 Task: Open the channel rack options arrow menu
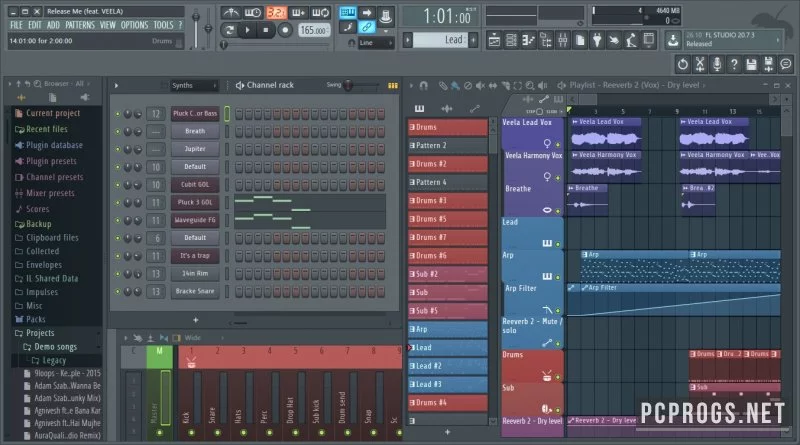coord(116,85)
